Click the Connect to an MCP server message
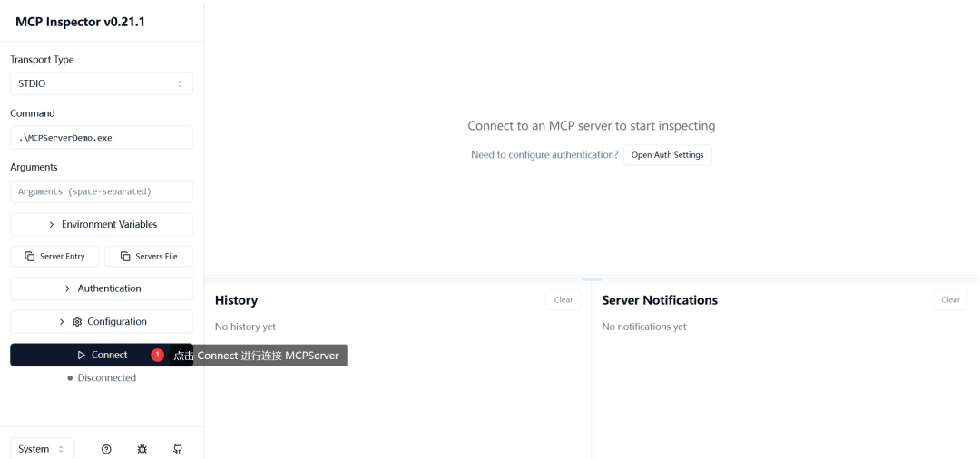980x459 pixels. pyautogui.click(x=592, y=125)
